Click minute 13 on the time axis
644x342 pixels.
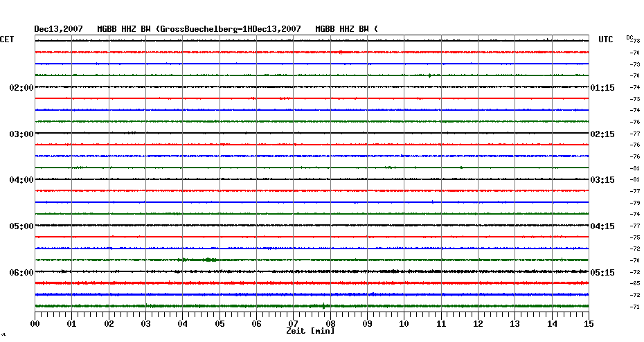pyautogui.click(x=515, y=324)
